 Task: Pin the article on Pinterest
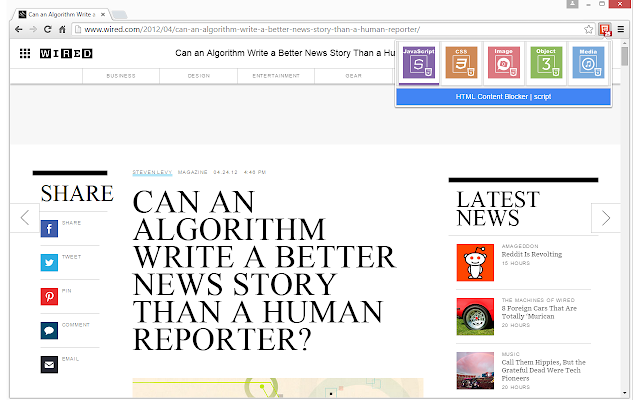tap(49, 296)
